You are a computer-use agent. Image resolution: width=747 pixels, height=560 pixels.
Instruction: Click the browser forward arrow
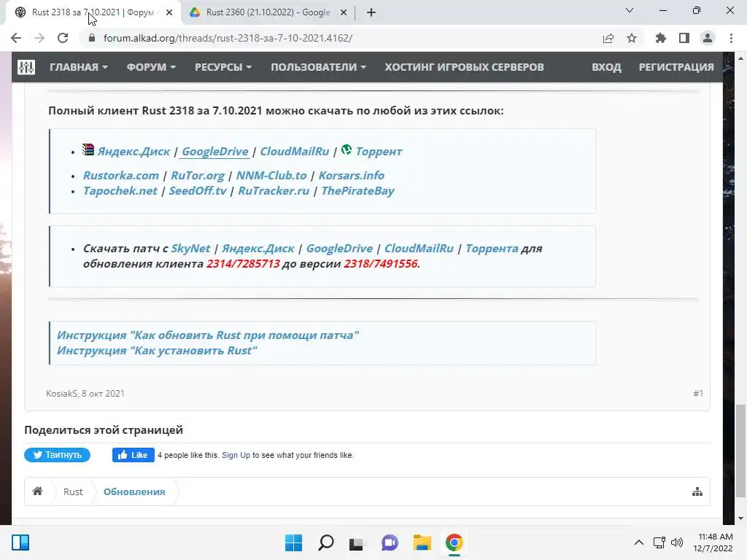pos(39,38)
